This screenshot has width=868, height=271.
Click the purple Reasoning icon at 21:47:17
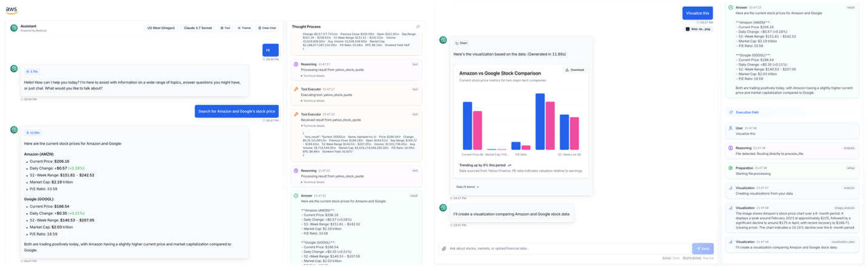point(296,64)
